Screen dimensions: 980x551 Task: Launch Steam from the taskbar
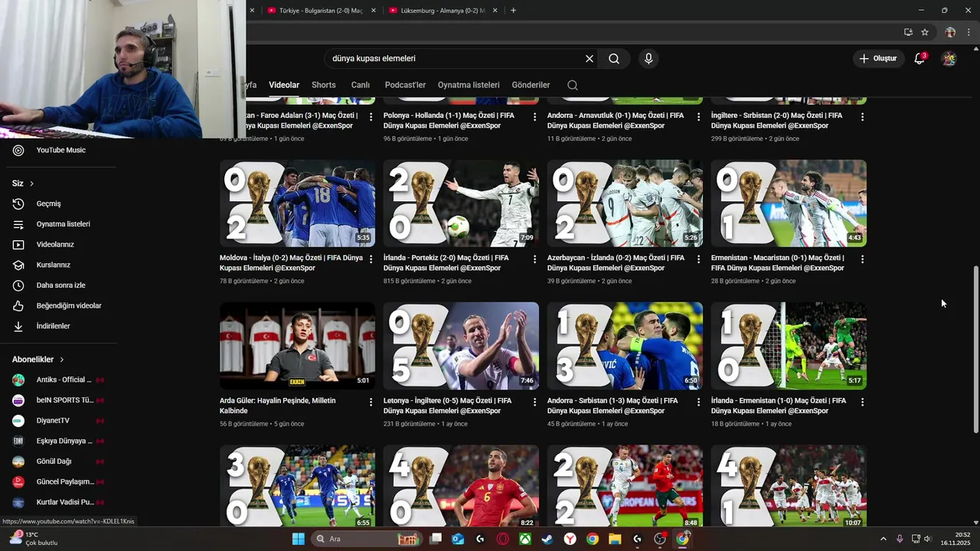tap(547, 539)
